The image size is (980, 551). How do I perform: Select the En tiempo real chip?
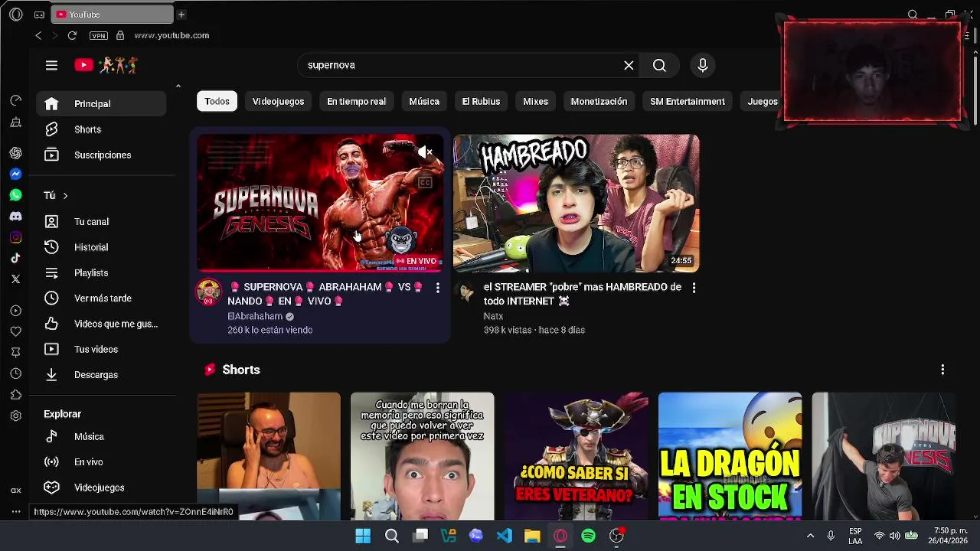(x=356, y=101)
